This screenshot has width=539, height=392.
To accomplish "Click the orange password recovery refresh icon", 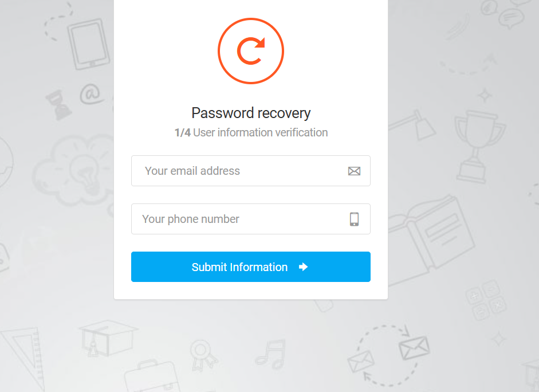I will pos(251,51).
